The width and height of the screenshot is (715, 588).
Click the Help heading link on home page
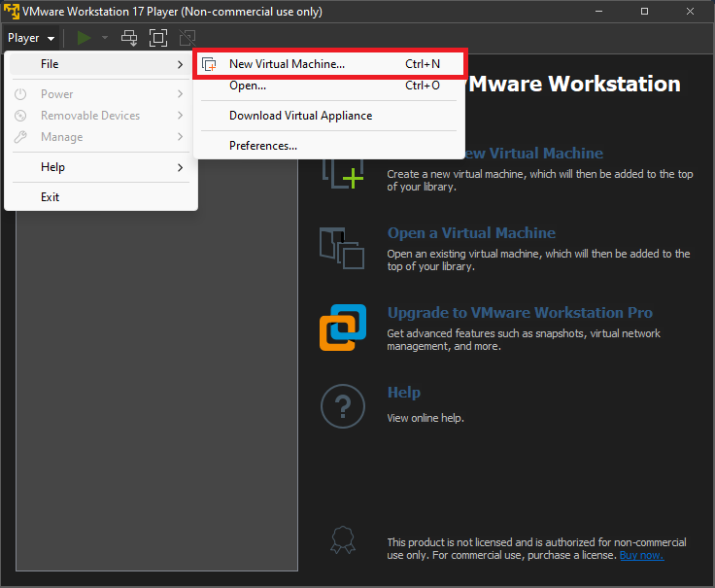point(404,393)
